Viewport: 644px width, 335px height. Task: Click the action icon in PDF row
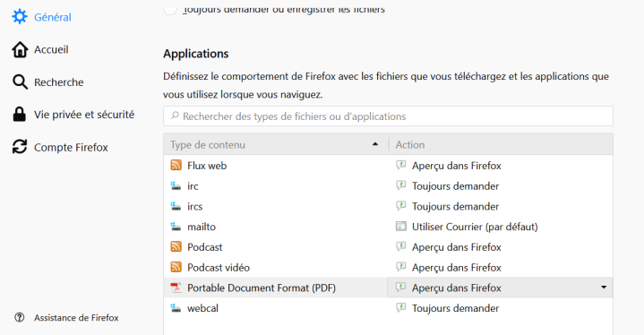point(401,287)
